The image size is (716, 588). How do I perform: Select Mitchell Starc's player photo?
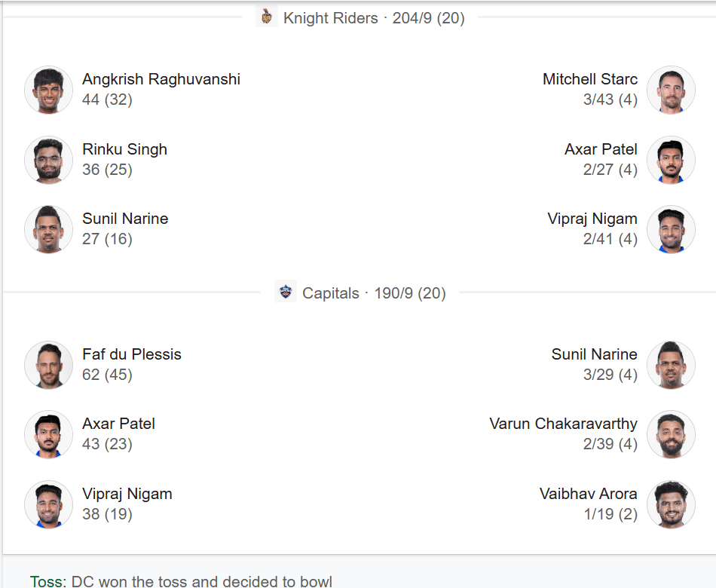coord(671,90)
